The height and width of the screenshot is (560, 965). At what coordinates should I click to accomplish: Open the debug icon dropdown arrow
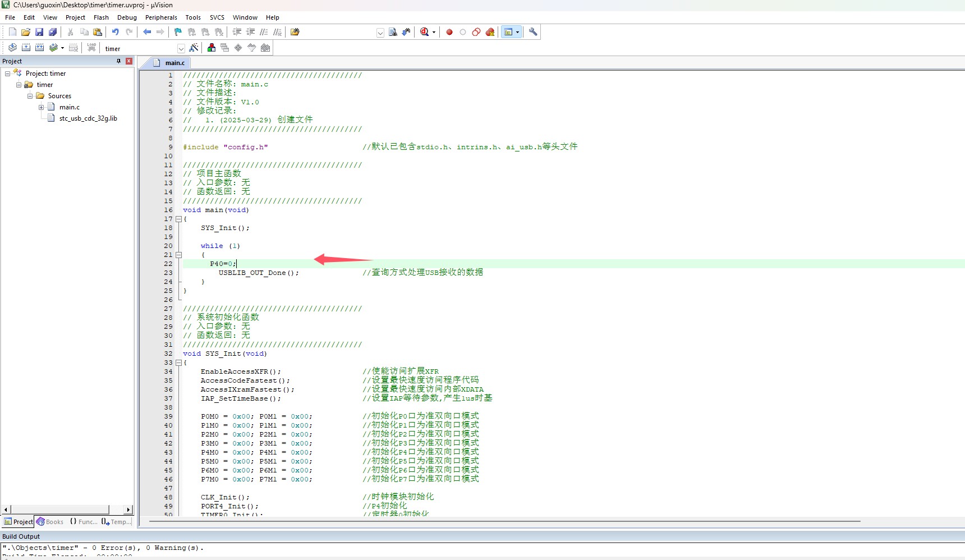click(434, 32)
